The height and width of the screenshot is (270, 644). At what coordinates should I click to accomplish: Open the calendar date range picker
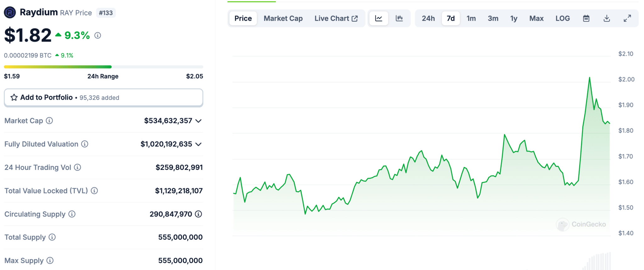click(x=586, y=18)
